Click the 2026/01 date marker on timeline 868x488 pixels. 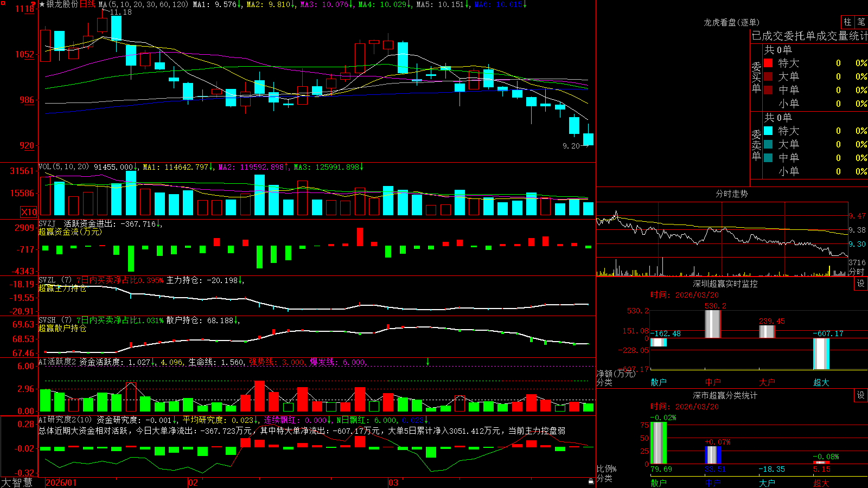tap(61, 483)
